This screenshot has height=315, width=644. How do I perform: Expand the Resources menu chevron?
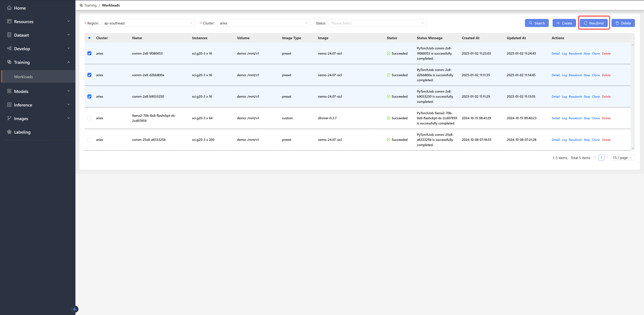tap(68, 21)
